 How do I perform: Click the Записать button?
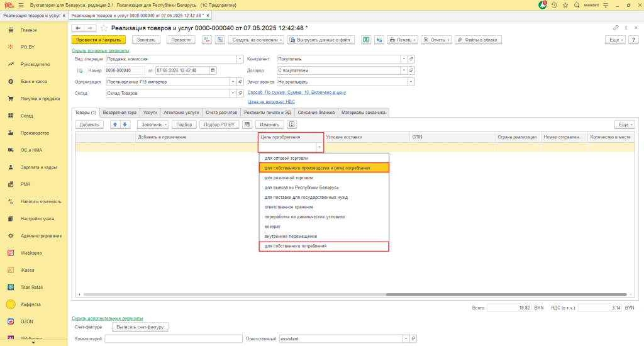pyautogui.click(x=146, y=40)
